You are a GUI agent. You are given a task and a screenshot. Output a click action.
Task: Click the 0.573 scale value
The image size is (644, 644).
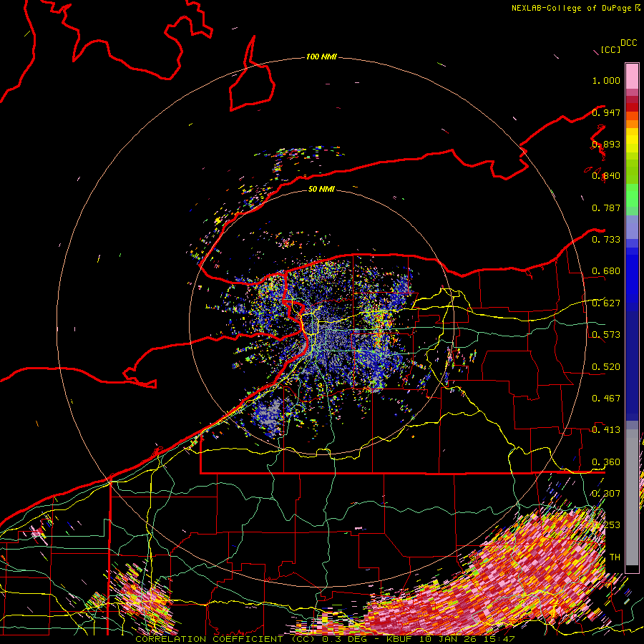coord(606,335)
